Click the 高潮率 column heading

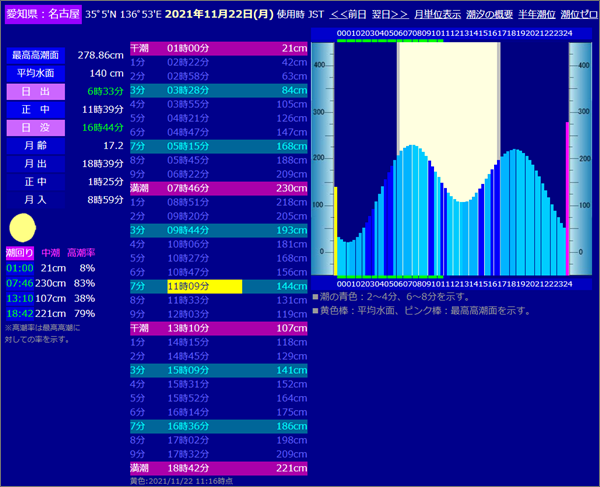click(x=81, y=253)
